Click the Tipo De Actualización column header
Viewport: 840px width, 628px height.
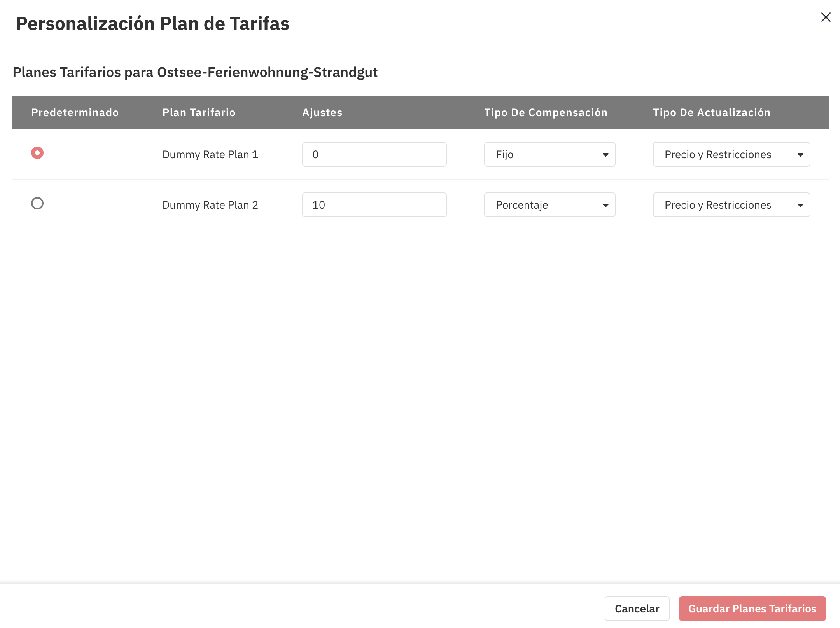[712, 113]
